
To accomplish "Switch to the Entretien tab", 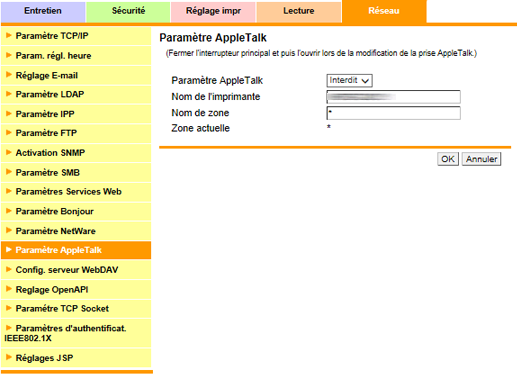I will (x=43, y=11).
